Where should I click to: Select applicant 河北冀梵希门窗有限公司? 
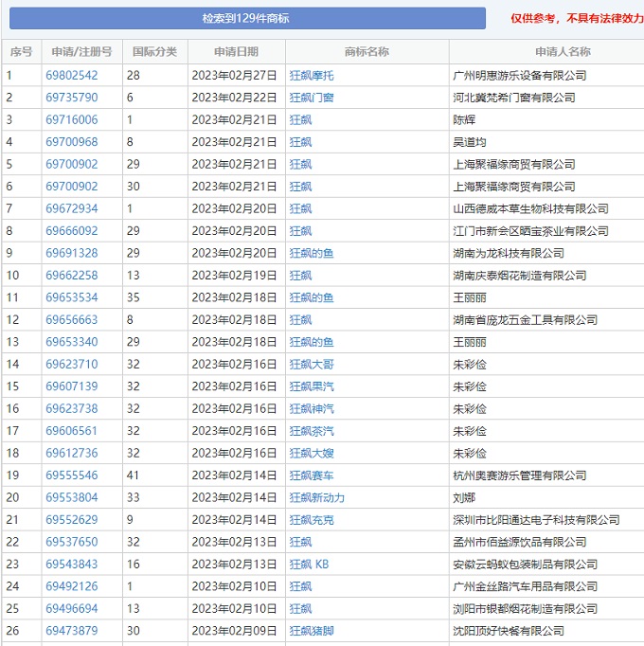click(514, 99)
